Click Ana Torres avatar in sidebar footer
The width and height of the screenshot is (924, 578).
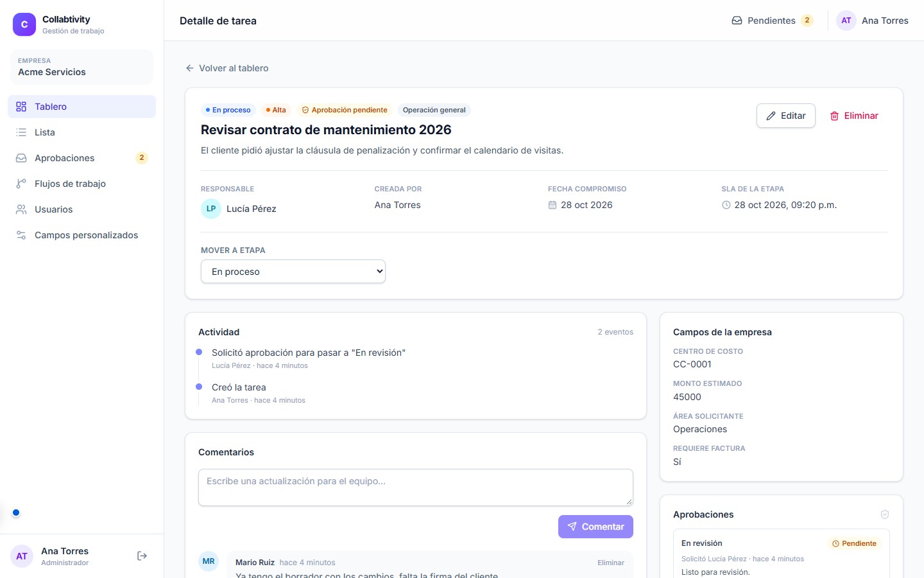pos(22,556)
